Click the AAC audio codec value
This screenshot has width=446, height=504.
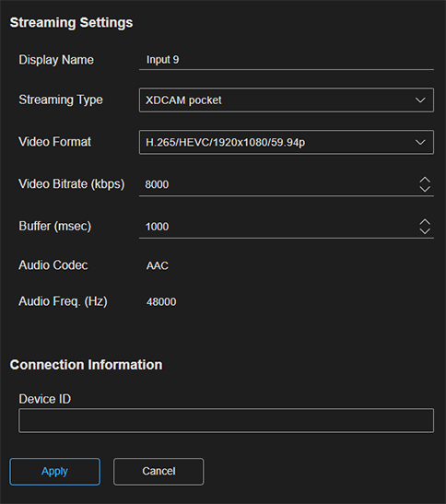point(158,266)
